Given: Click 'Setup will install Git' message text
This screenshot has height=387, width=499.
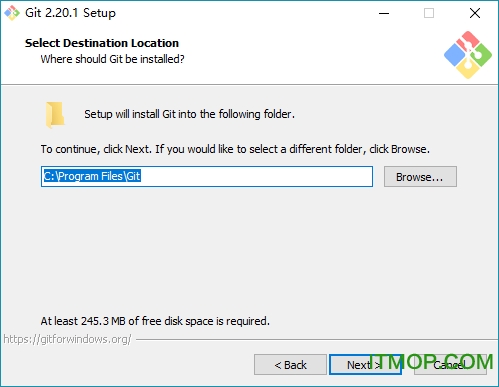Looking at the screenshot, I should (x=189, y=114).
